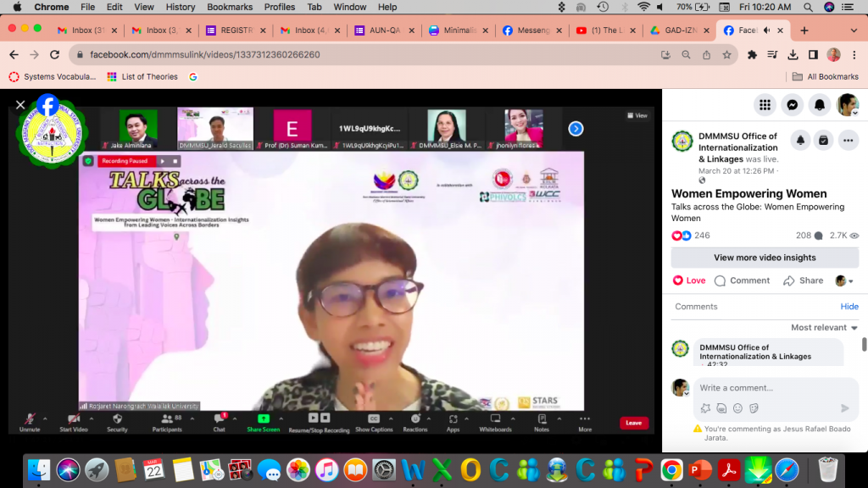Open the emoji picker in comment box
This screenshot has height=488, width=868.
[x=738, y=408]
